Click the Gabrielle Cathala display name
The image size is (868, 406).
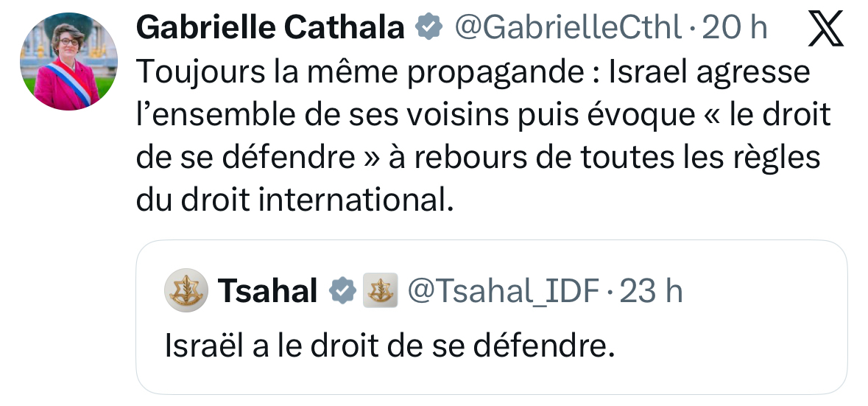click(270, 29)
